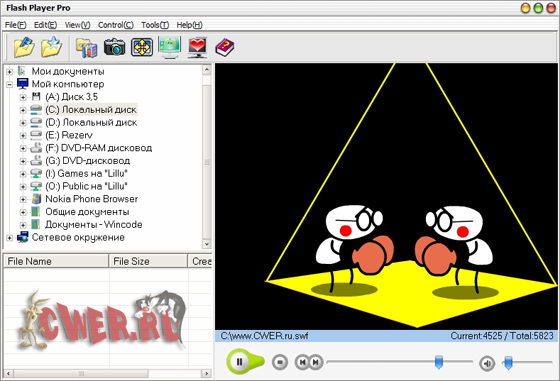Open the help book icon
The image size is (560, 381).
pyautogui.click(x=225, y=47)
